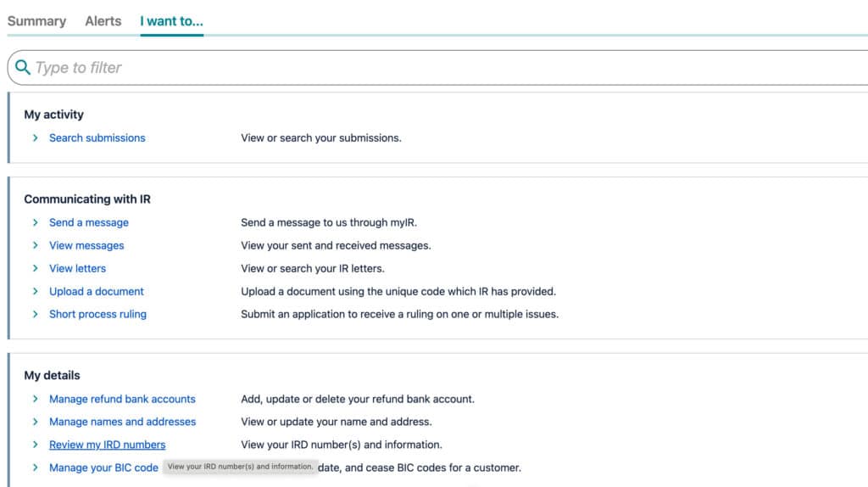Click the 'View your IRD number(s) and information.' description
868x487 pixels.
click(342, 445)
